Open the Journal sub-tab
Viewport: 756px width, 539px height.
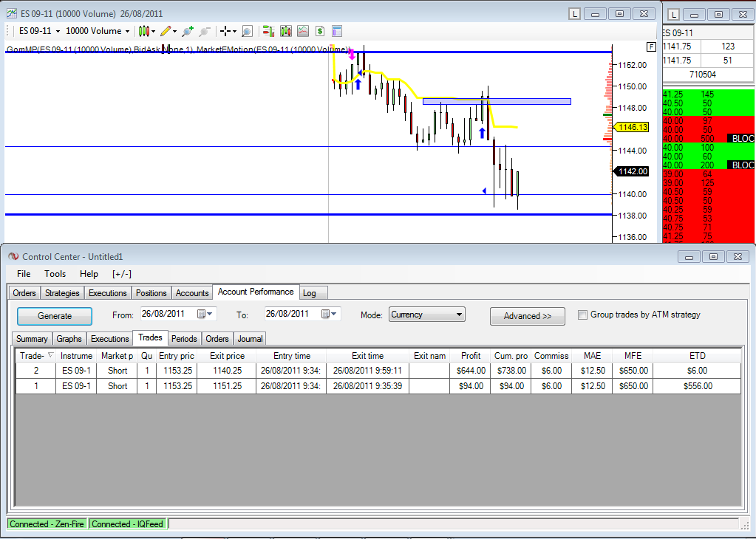point(250,339)
